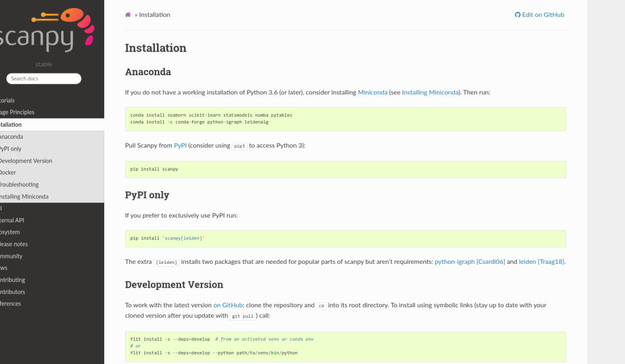Select Usage Principles in the sidebar
The width and height of the screenshot is (625, 364).
click(52, 112)
